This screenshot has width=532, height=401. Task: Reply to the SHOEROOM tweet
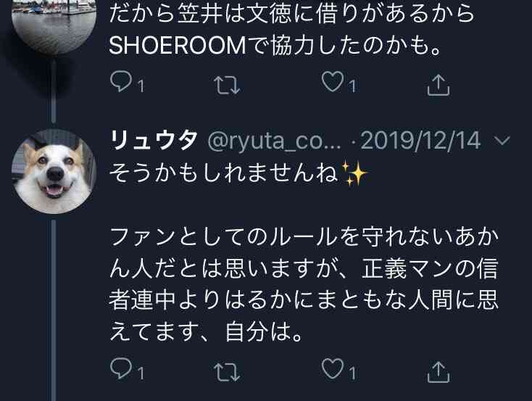tap(121, 83)
